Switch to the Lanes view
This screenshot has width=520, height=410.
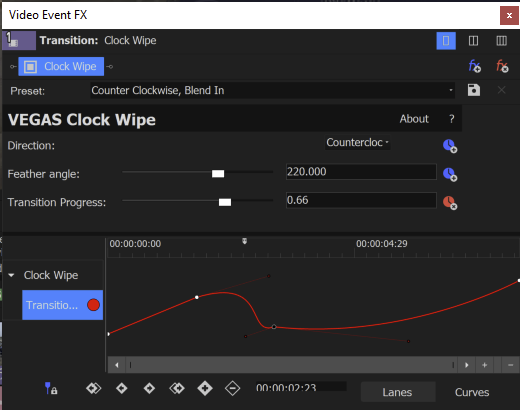click(x=398, y=392)
